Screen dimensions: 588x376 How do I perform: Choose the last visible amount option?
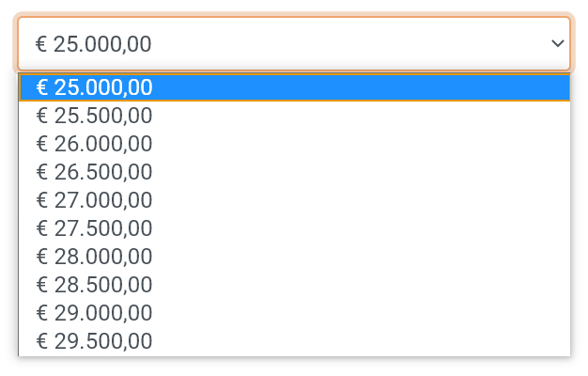(294, 340)
